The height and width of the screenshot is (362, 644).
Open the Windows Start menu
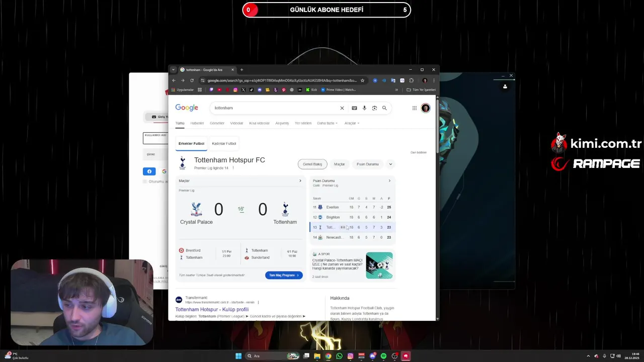click(238, 356)
